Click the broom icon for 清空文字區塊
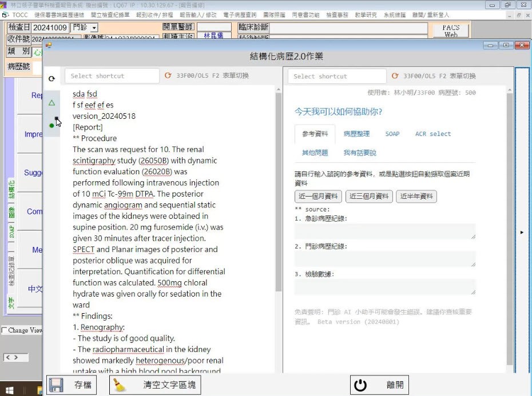 point(120,385)
